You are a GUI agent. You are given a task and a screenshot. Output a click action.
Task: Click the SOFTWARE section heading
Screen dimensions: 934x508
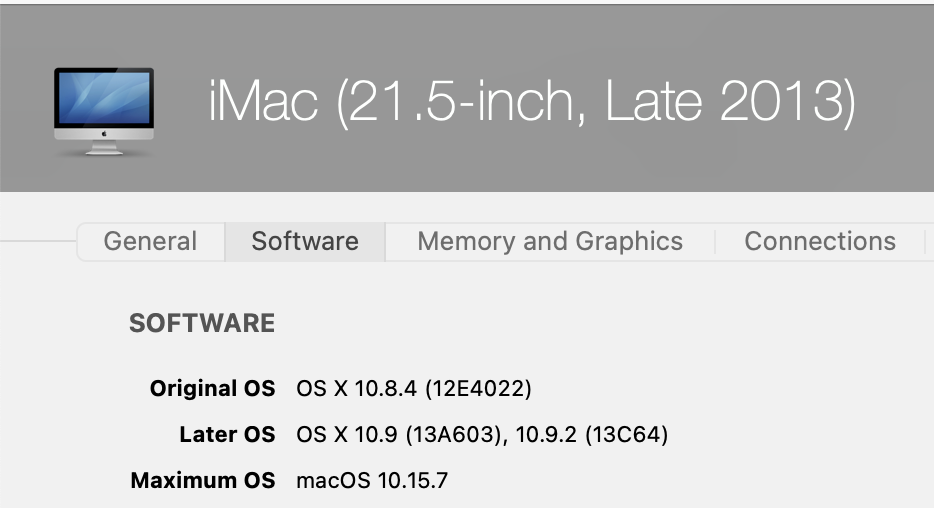click(202, 323)
